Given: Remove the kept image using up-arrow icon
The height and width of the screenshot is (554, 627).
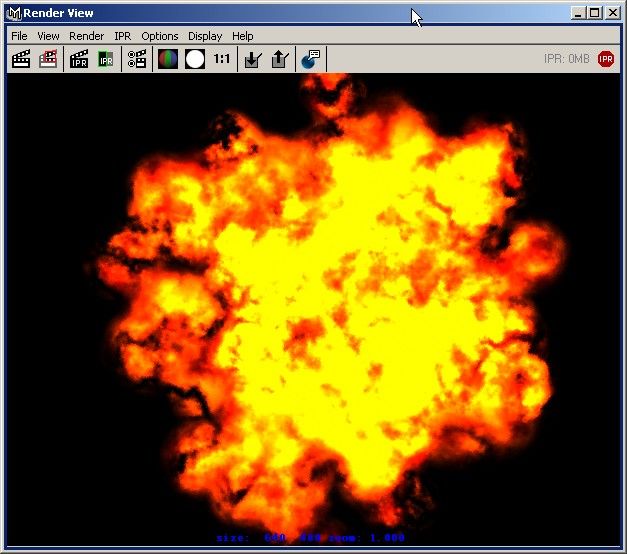Looking at the screenshot, I should point(279,59).
